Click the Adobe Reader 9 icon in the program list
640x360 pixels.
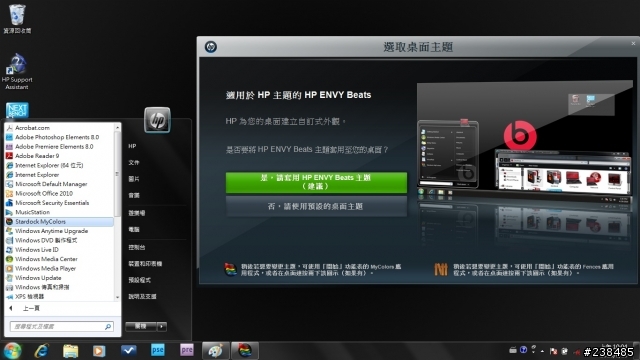[x=9, y=156]
